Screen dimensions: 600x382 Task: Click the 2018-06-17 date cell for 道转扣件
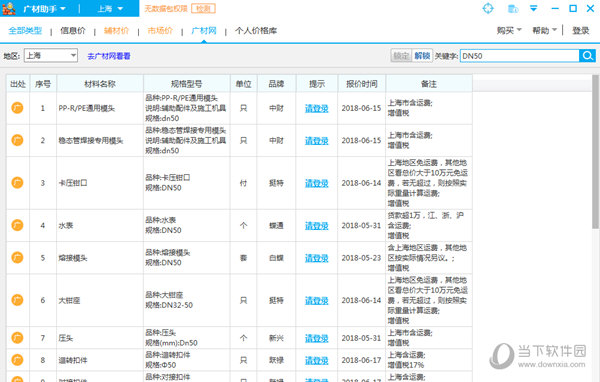[361, 360]
